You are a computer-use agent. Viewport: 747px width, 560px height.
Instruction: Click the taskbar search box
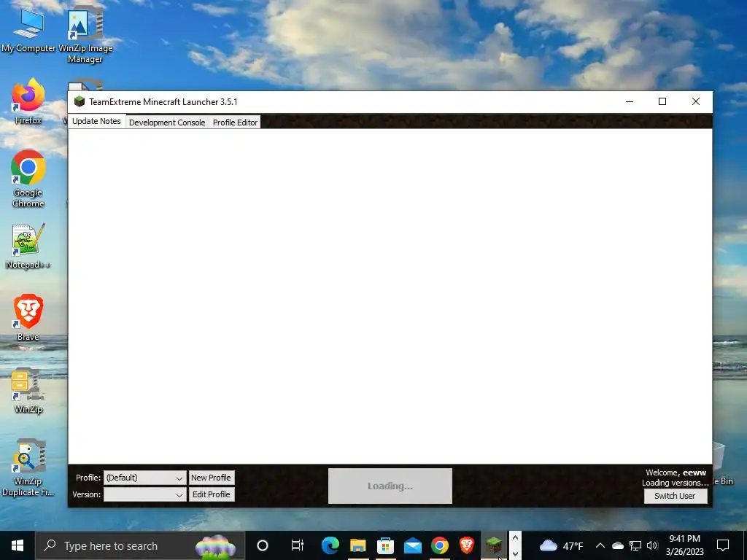click(x=140, y=545)
